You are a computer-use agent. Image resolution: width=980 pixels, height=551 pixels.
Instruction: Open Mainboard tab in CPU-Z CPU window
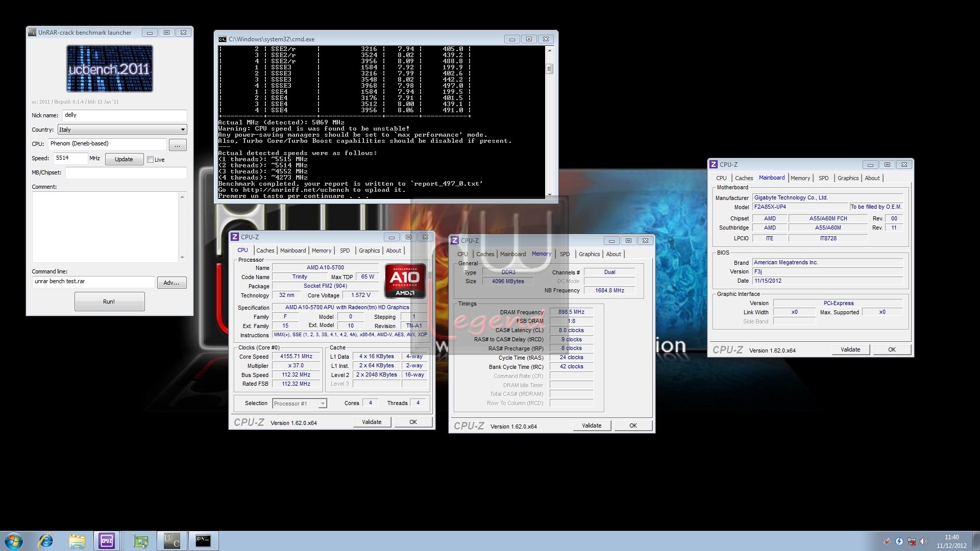293,251
